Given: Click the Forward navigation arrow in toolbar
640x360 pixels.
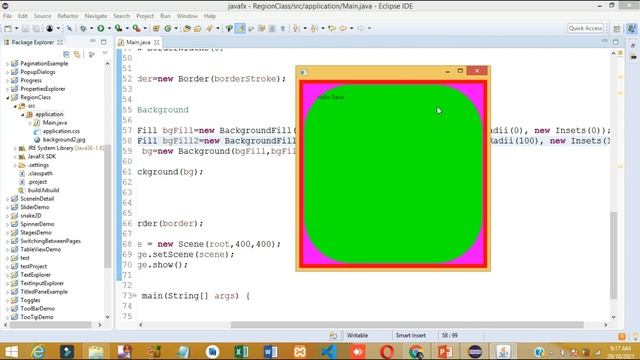Looking at the screenshot, I should 361,28.
